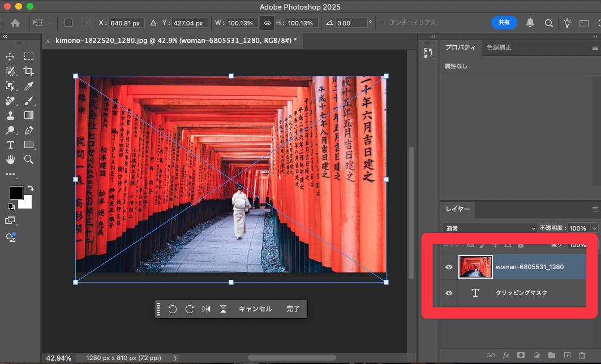Delete the selected layer with trash icon

pyautogui.click(x=582, y=355)
